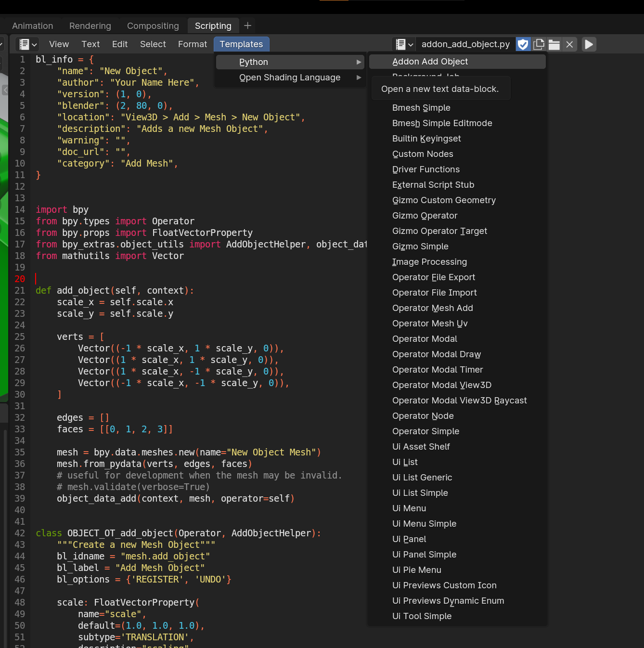Select the Operator Modal Timer template
The image size is (644, 648).
click(437, 370)
